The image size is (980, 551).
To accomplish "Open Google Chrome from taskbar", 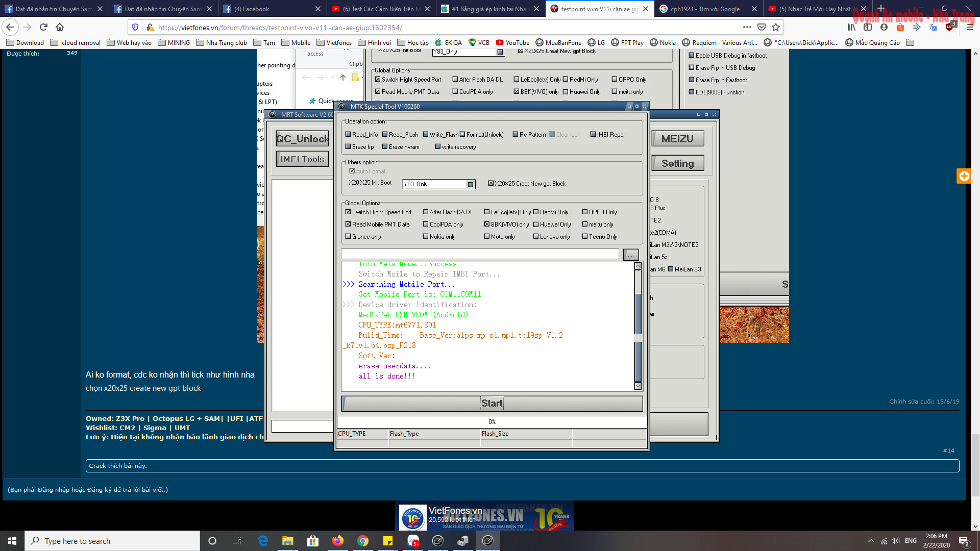I will coord(362,541).
